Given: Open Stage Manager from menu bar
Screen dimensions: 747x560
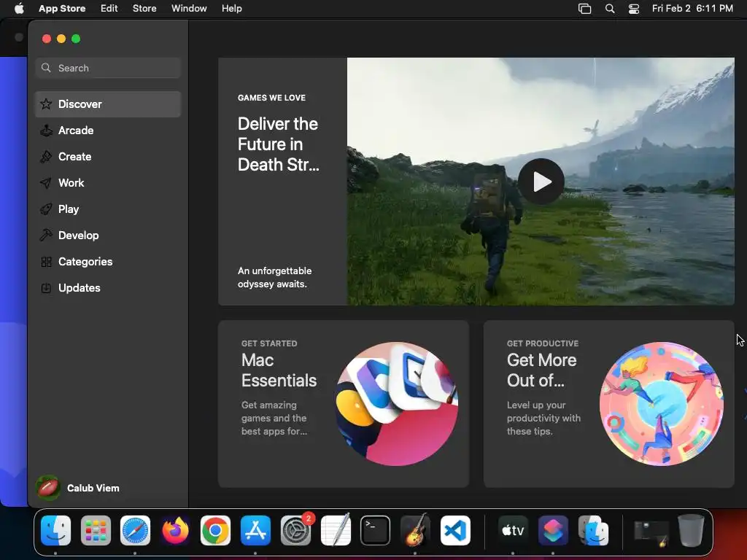Looking at the screenshot, I should tap(584, 9).
